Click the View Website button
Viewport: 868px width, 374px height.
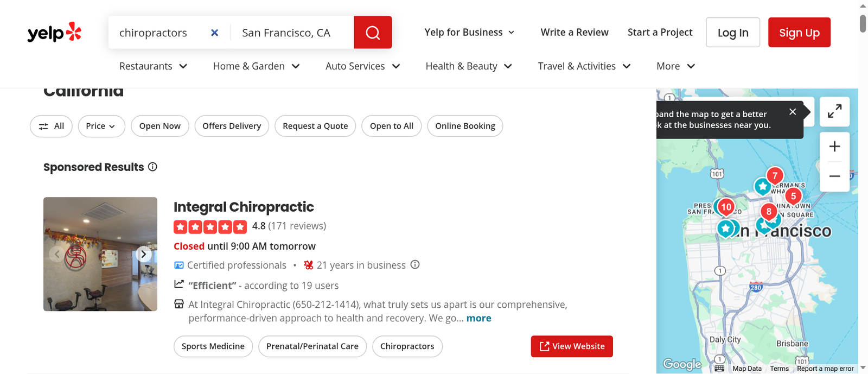(x=572, y=346)
